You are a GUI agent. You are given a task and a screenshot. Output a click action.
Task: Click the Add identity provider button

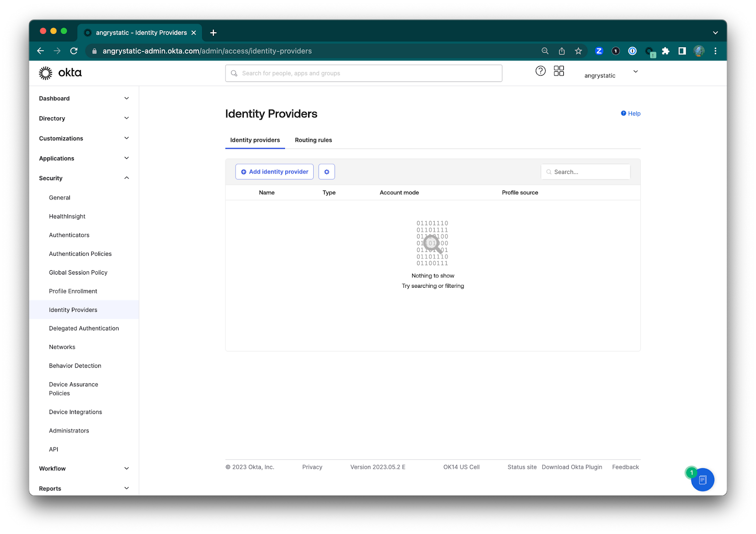click(274, 172)
